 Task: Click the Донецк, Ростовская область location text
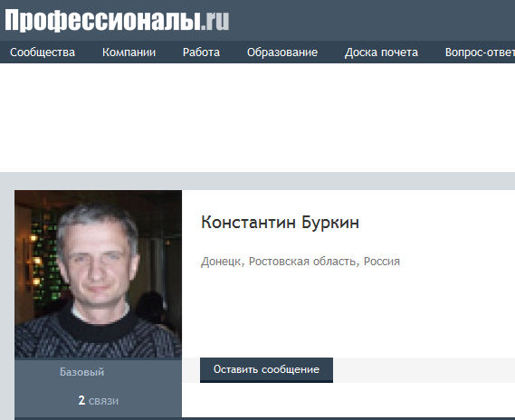pyautogui.click(x=278, y=262)
